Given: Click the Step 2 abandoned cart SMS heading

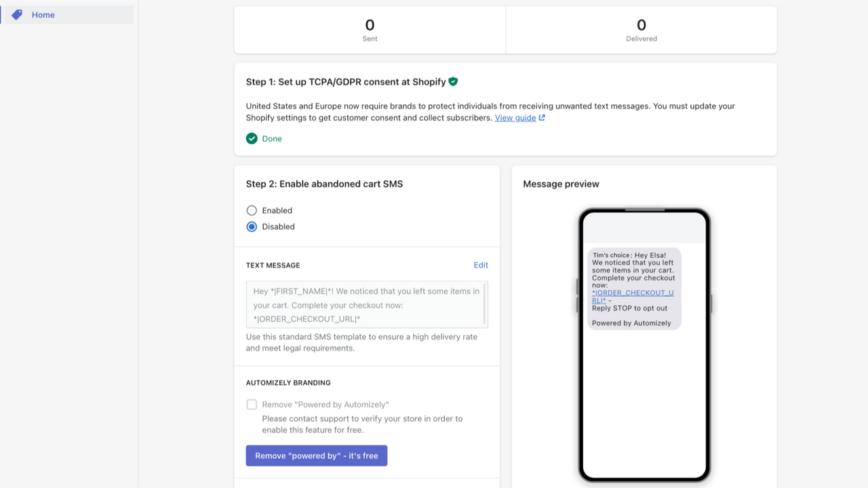Looking at the screenshot, I should click(324, 184).
